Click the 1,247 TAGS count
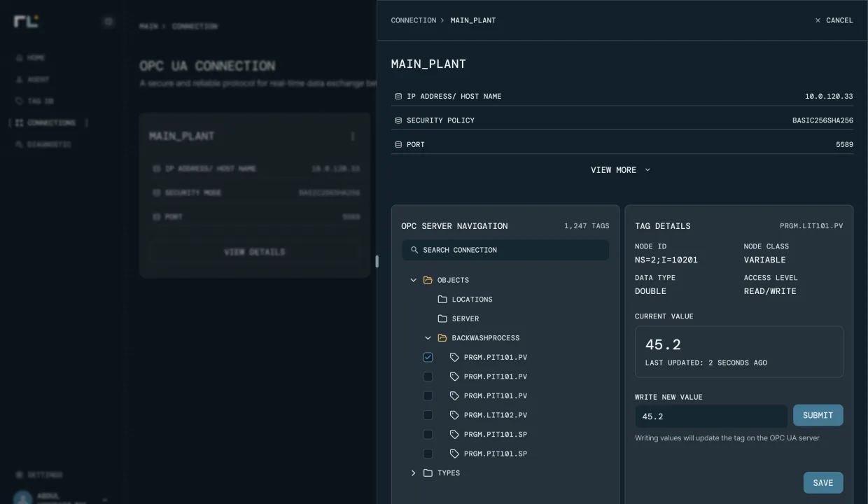Image resolution: width=868 pixels, height=504 pixels. coord(587,226)
